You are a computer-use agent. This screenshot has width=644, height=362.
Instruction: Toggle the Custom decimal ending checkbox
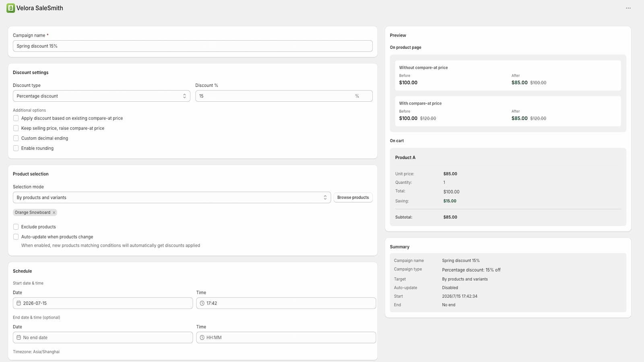(16, 138)
